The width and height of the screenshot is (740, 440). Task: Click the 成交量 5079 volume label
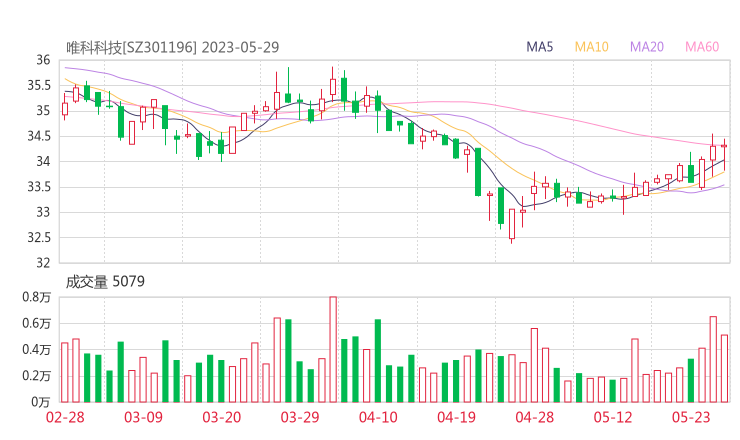(105, 282)
